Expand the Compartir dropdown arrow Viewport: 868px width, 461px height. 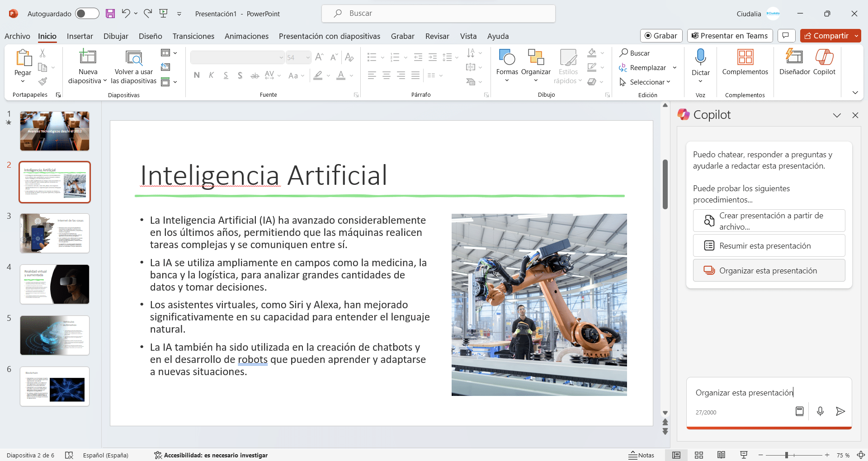856,36
